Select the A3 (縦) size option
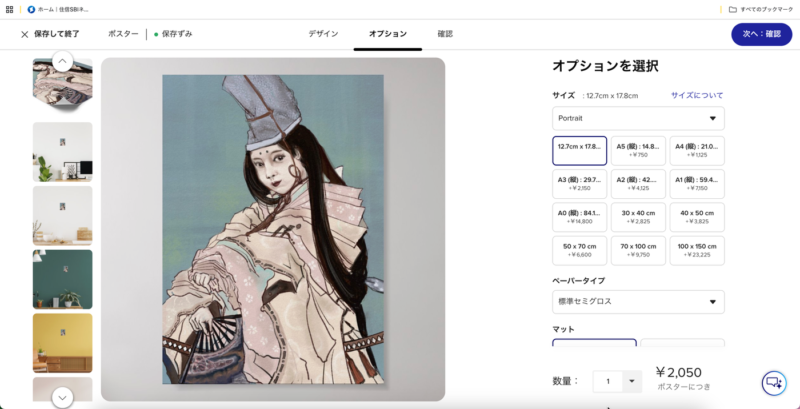The height and width of the screenshot is (409, 800). (x=580, y=184)
